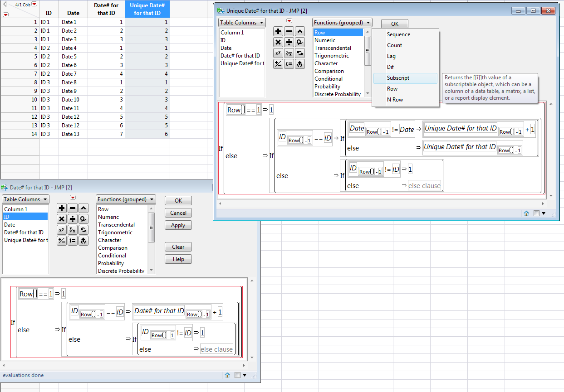Click the t= local variable key in Date# keypad
564x392 pixels.
click(73, 241)
